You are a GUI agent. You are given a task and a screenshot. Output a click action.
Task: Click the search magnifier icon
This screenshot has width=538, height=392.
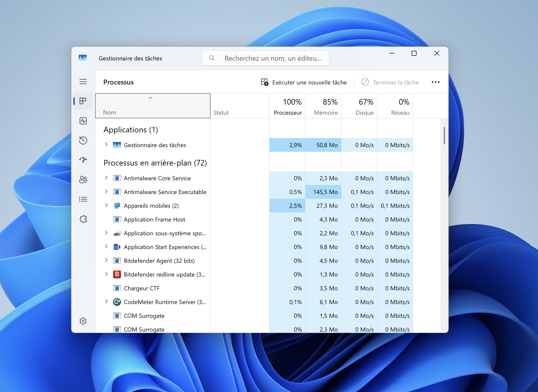click(x=212, y=58)
